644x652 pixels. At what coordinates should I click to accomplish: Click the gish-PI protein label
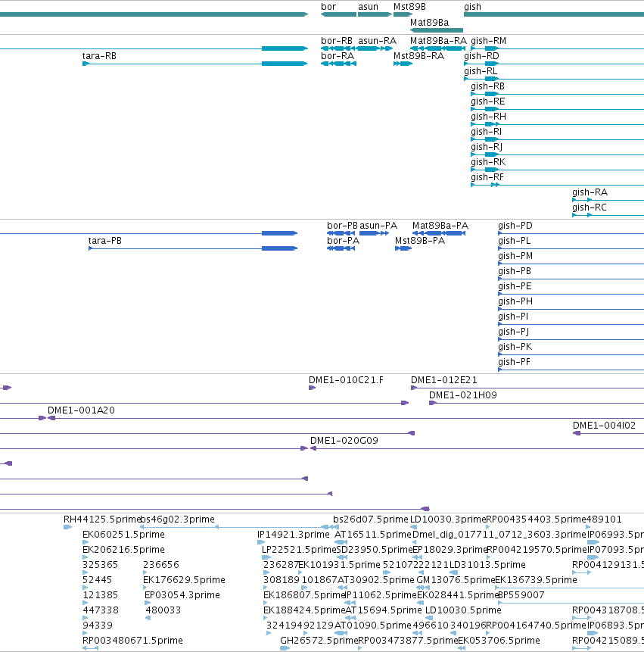(513, 317)
